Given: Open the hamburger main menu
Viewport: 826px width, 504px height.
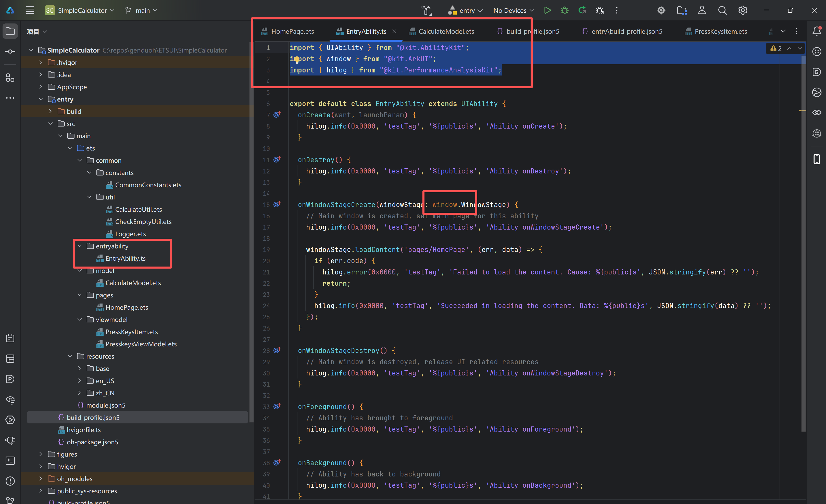Looking at the screenshot, I should tap(30, 10).
